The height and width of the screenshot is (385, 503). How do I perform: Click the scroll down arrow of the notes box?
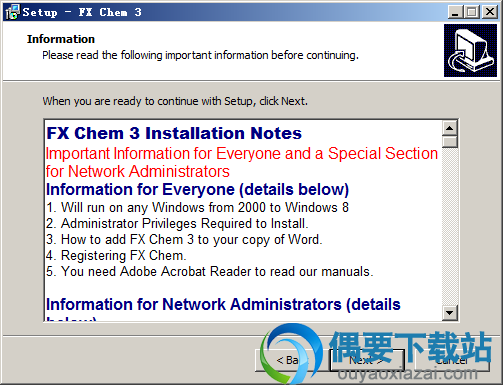pyautogui.click(x=450, y=313)
